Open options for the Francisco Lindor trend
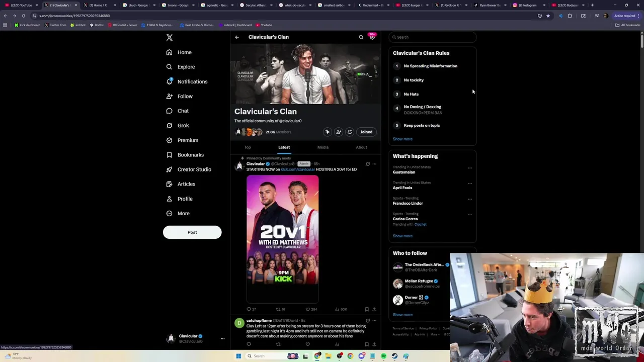The height and width of the screenshot is (362, 644). [470, 199]
